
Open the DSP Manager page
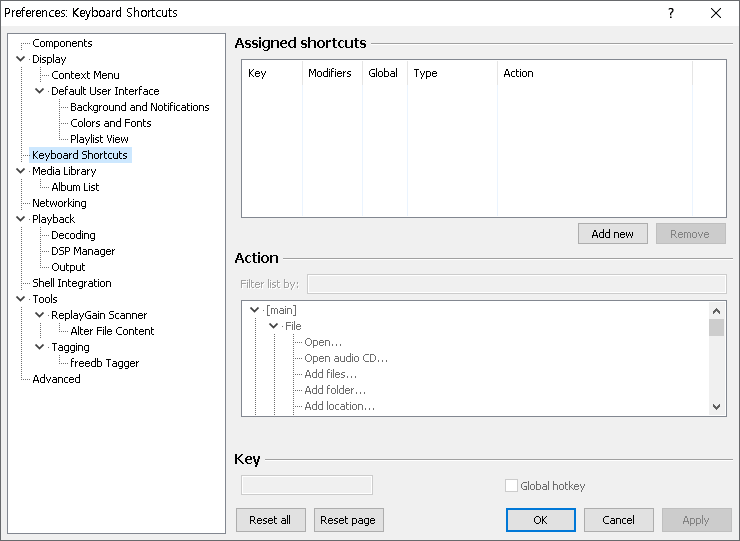coord(83,251)
